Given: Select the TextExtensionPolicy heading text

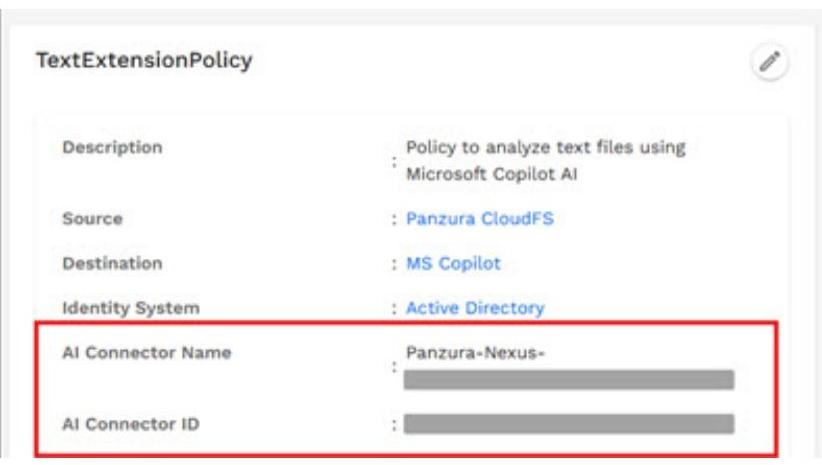Looking at the screenshot, I should pos(144,60).
